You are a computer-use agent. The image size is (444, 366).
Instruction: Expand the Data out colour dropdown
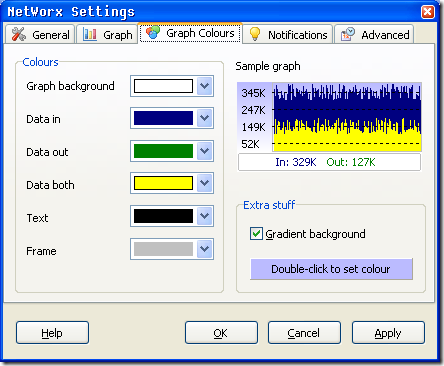pyautogui.click(x=205, y=151)
